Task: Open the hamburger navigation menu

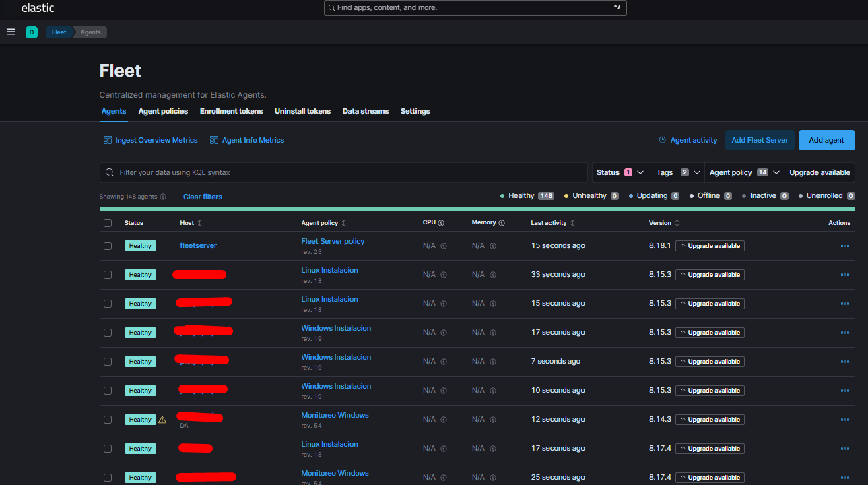Action: pos(11,32)
